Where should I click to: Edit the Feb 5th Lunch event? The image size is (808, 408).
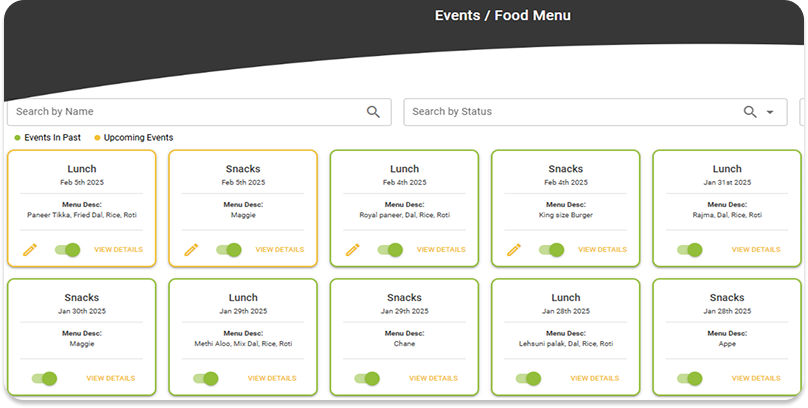(x=30, y=250)
